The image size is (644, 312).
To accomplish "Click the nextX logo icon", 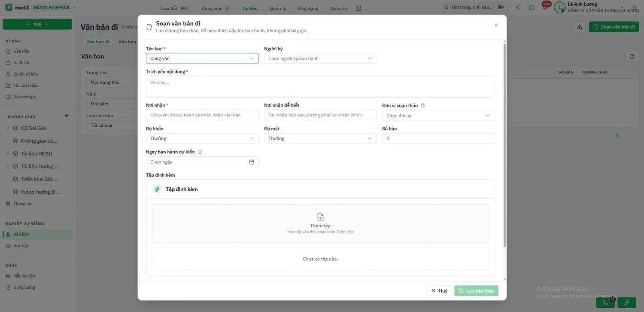I will click(x=9, y=7).
